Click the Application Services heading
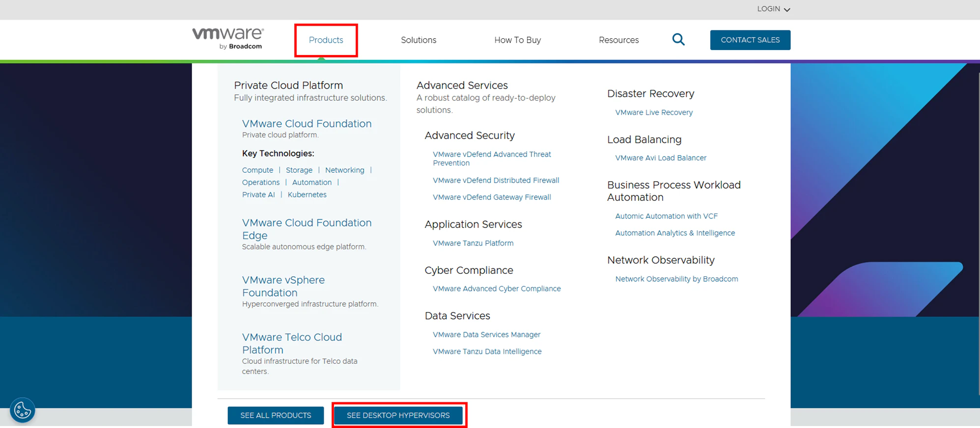980x428 pixels. 473,224
